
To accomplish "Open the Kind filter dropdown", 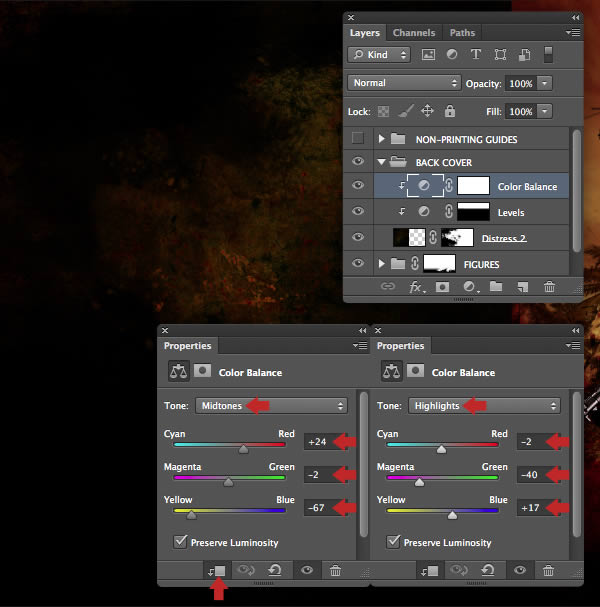I will click(379, 55).
